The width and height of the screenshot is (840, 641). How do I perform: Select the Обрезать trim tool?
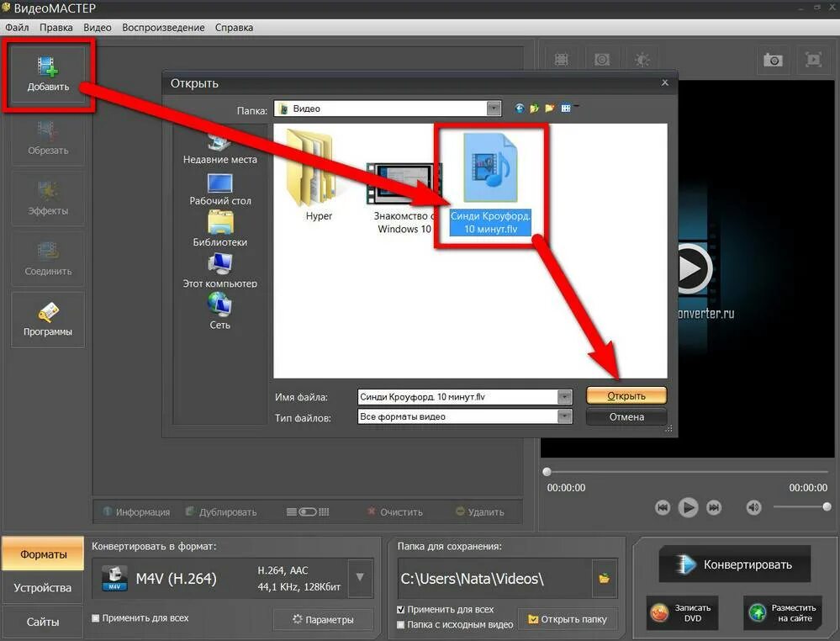[48, 138]
